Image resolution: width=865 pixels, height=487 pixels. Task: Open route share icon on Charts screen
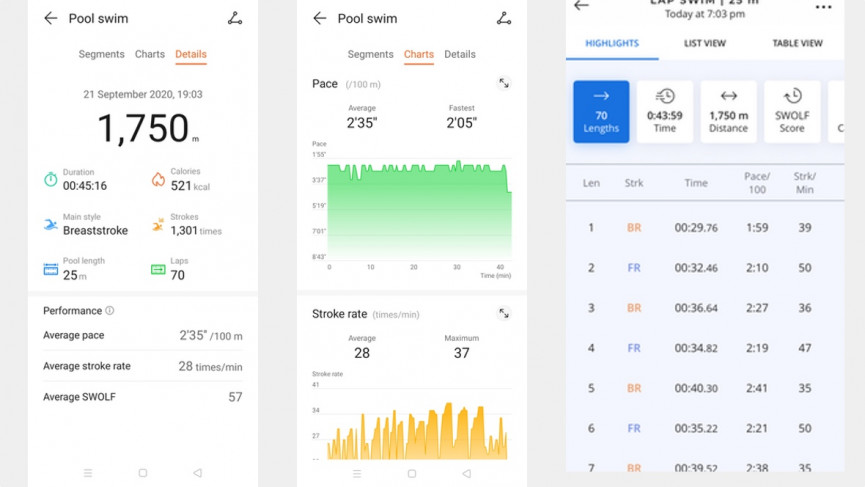504,19
